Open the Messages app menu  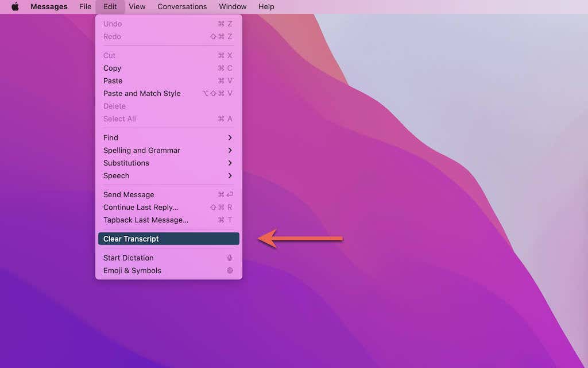click(x=49, y=7)
